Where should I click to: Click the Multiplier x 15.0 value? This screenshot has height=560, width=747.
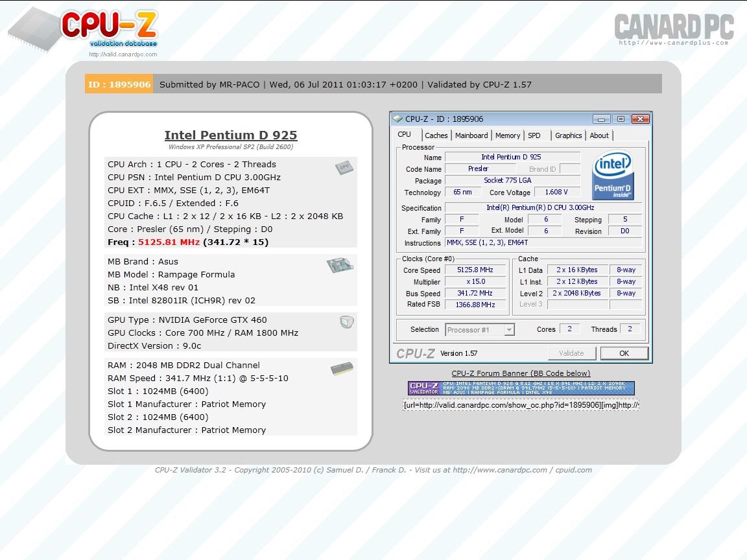(475, 282)
